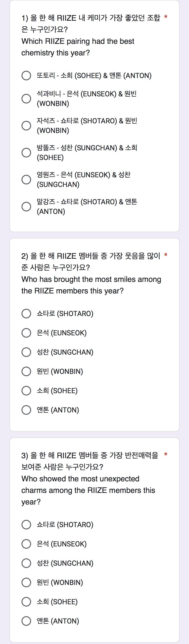Pick SUNGCHAN for most smiles question

26,352
